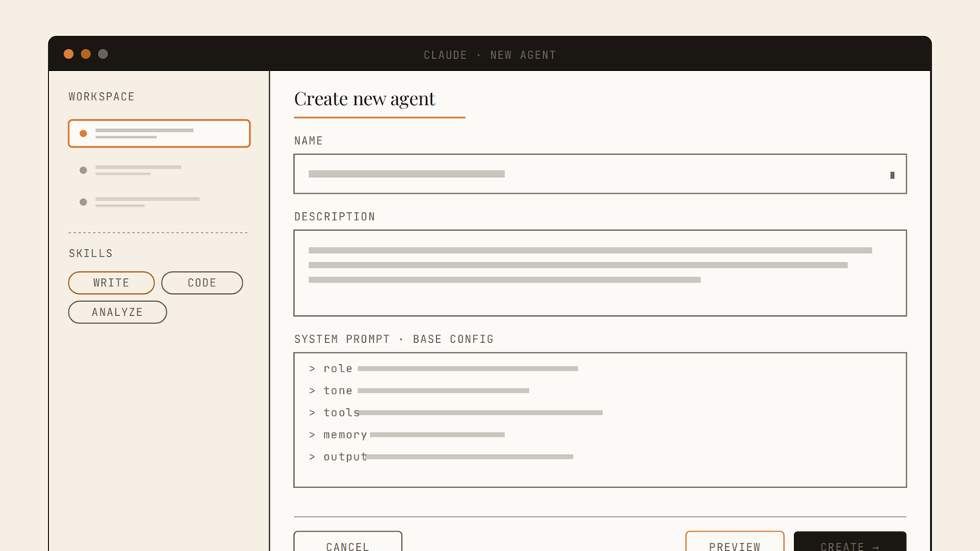Click the 'SYSTEM PROMPT · BASE CONFIG' label
Viewport: 980px width, 551px height.
tap(394, 339)
